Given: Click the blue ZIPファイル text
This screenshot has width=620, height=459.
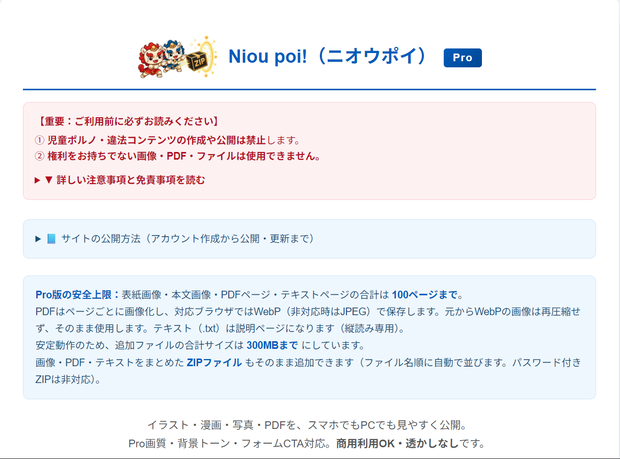Looking at the screenshot, I should click(214, 363).
